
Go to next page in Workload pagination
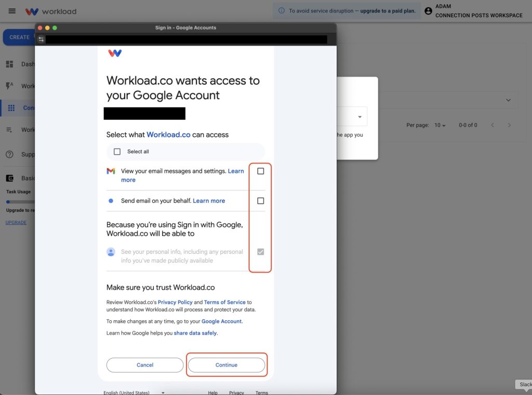509,125
